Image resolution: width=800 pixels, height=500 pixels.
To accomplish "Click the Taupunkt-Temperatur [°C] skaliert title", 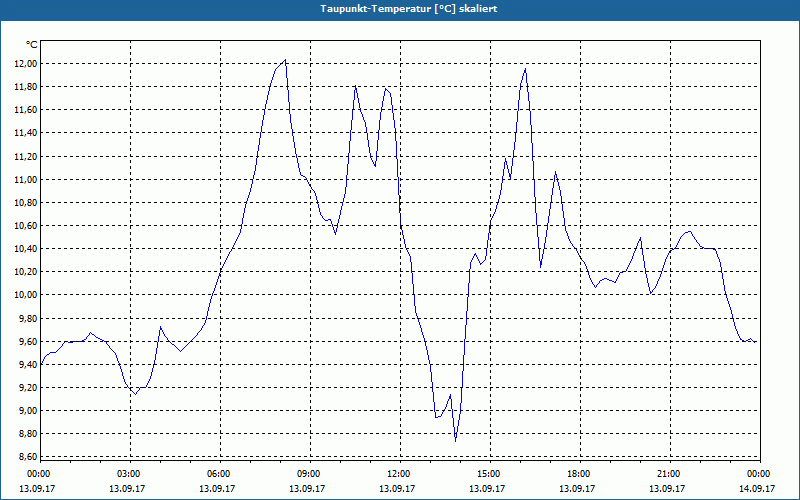I will coord(408,9).
